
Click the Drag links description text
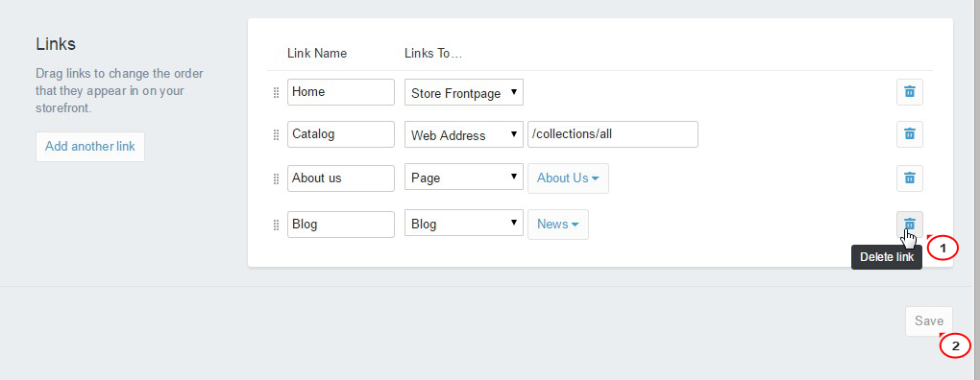[x=119, y=91]
